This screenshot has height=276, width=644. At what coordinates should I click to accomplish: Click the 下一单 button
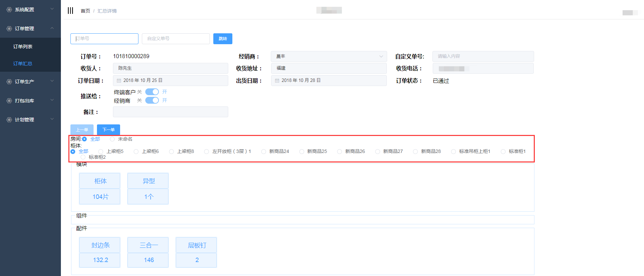coord(108,130)
